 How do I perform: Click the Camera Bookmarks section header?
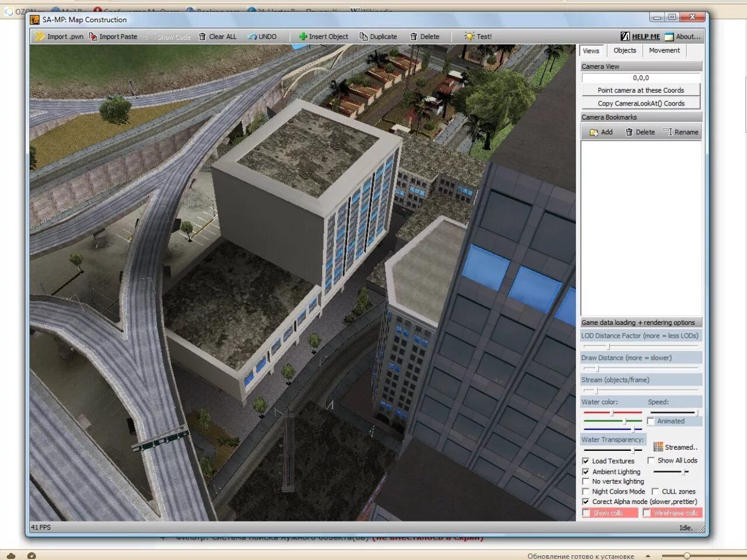[x=641, y=117]
